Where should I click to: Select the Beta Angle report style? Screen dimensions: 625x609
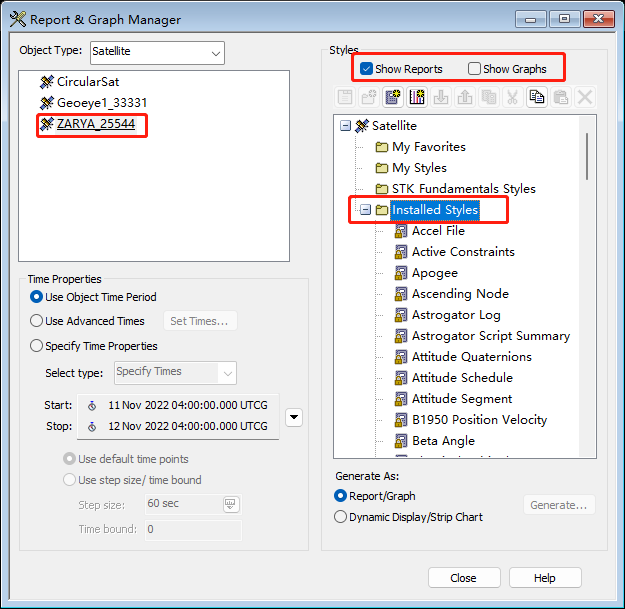click(x=443, y=441)
